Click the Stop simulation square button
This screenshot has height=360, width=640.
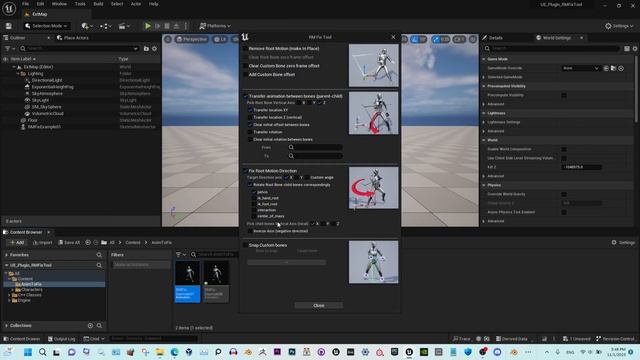coord(167,26)
